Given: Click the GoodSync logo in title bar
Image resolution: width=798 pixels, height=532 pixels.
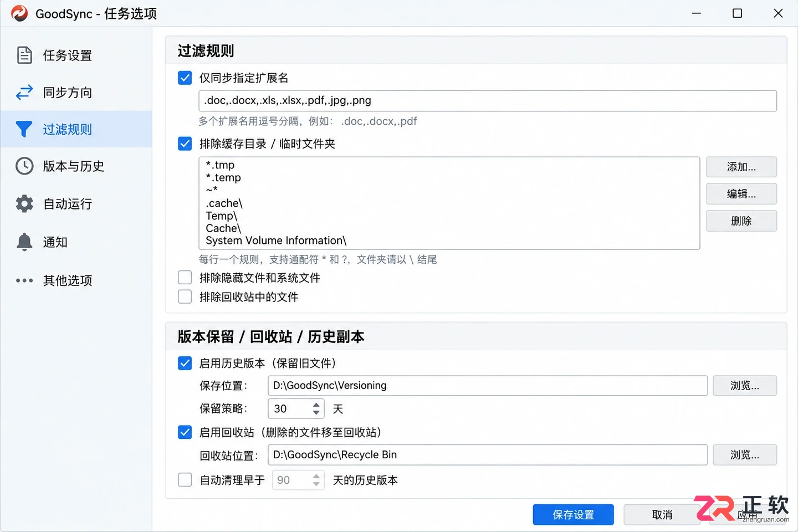Looking at the screenshot, I should coord(19,13).
